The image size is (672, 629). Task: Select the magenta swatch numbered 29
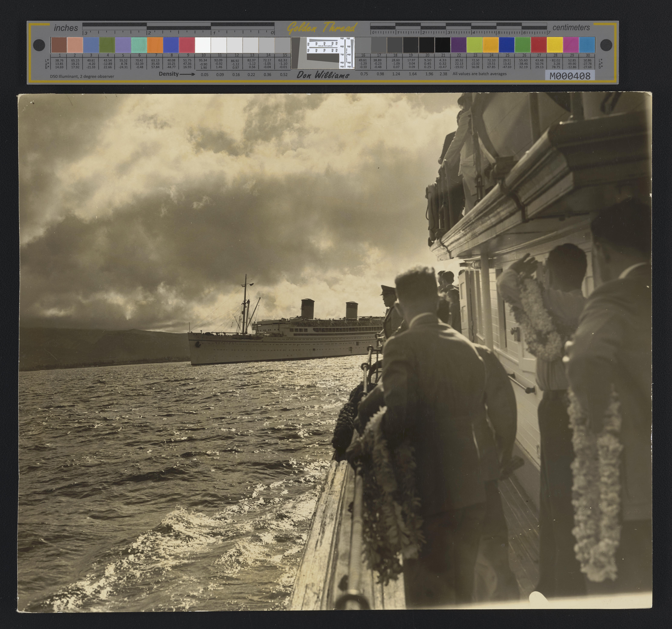coord(571,45)
